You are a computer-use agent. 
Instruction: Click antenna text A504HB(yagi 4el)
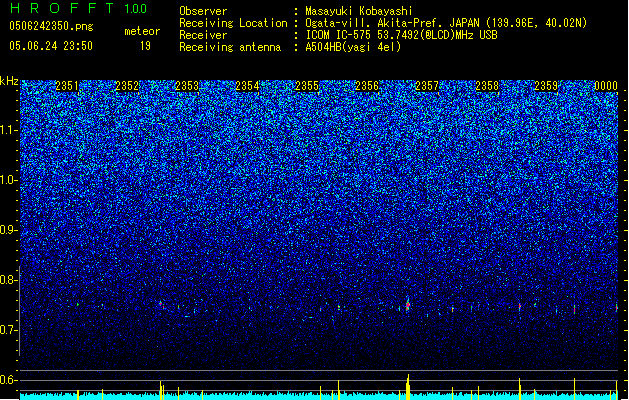pos(353,47)
